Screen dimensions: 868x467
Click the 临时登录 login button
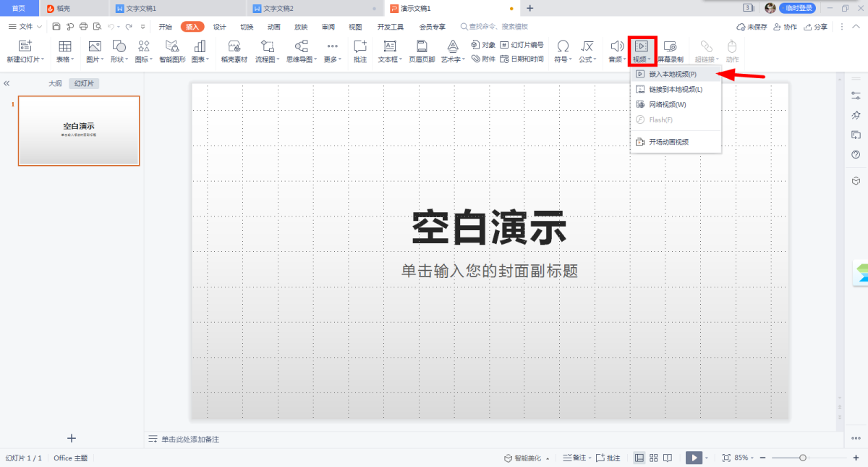click(x=796, y=8)
